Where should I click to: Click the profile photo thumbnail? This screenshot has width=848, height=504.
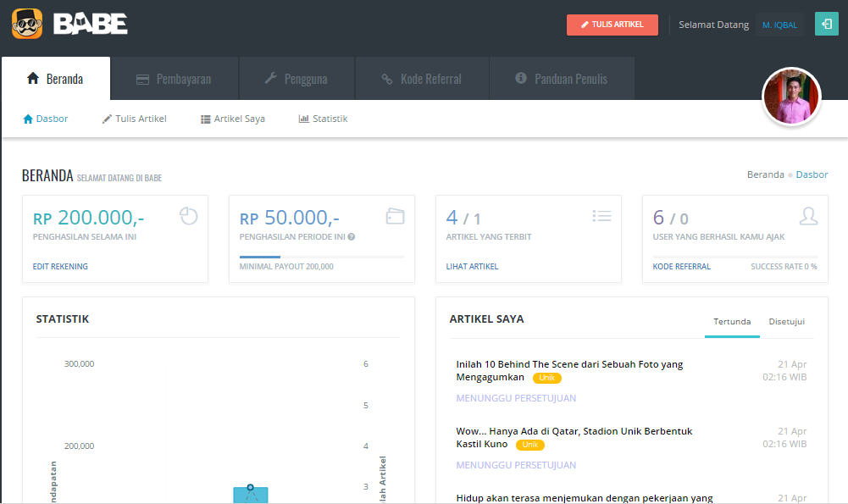coord(791,97)
